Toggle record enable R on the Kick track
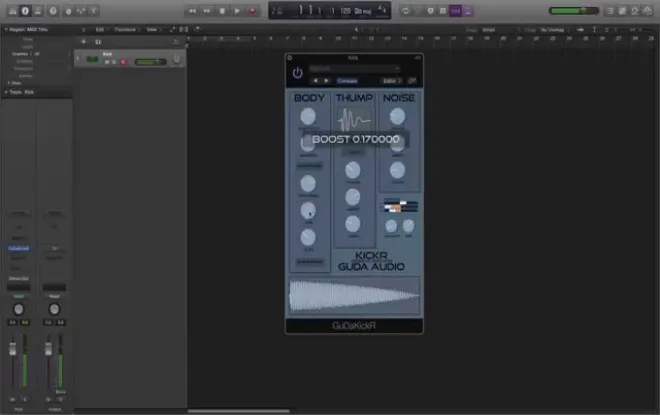 [123, 62]
